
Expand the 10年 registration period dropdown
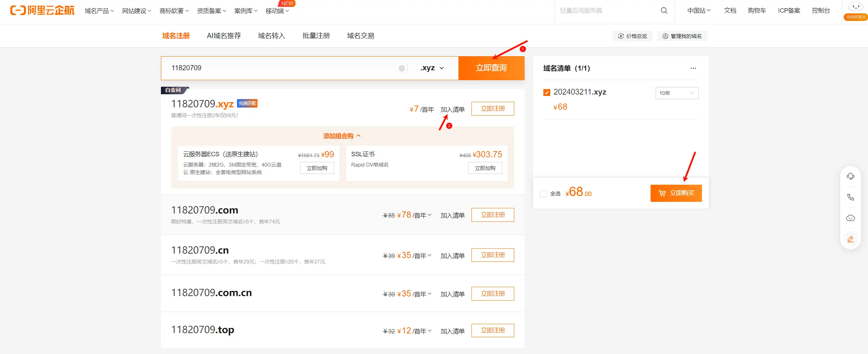pyautogui.click(x=677, y=93)
